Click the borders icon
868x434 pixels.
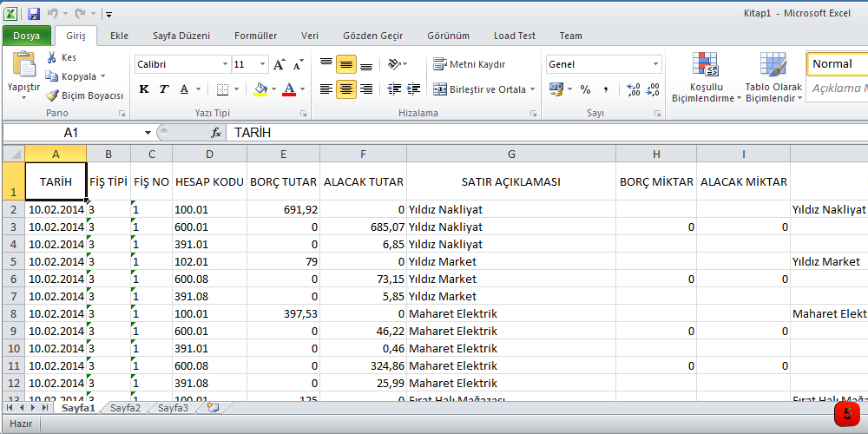tap(222, 89)
